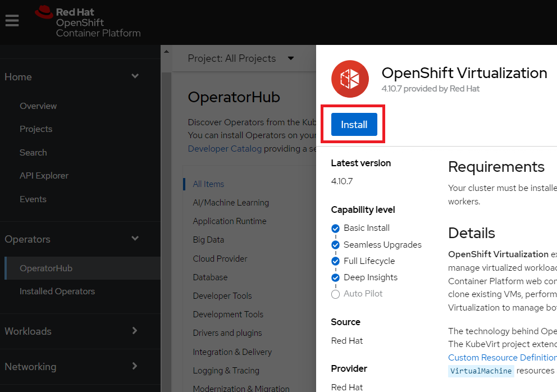Filter by Logging & Tracing category

pos(226,370)
